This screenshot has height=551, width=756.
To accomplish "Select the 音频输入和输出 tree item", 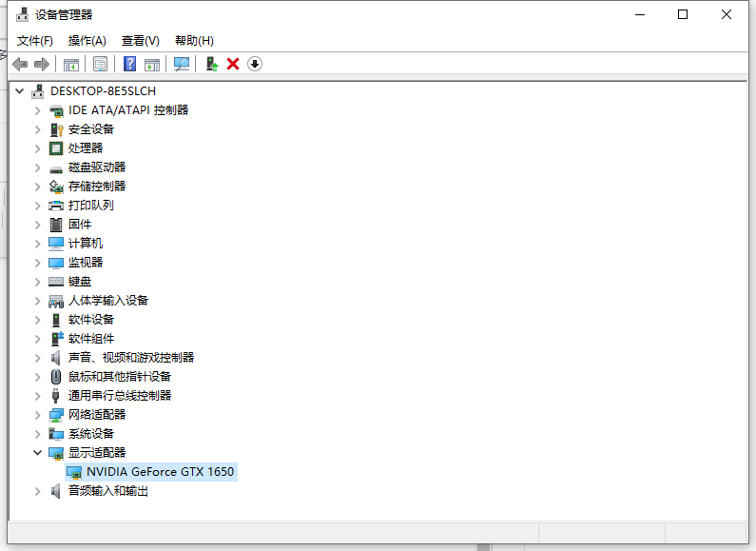I will 107,491.
